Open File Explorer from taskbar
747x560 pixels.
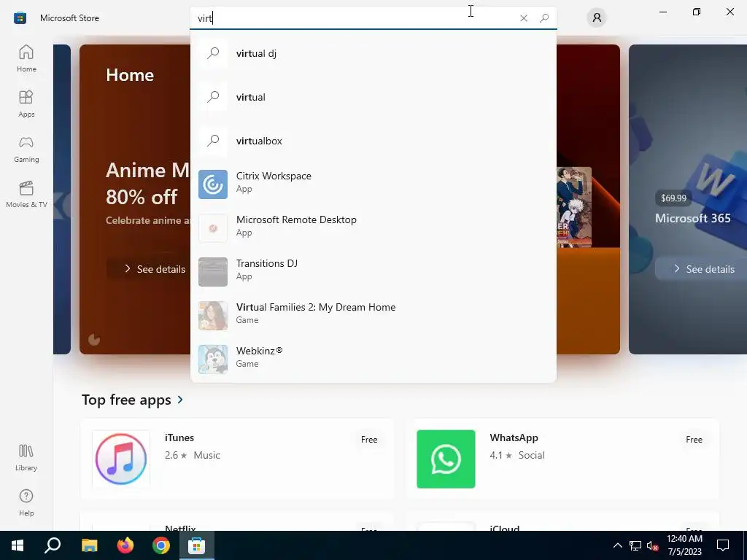tap(89, 545)
